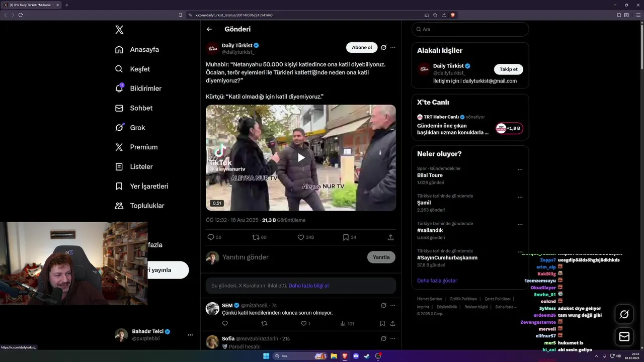Open Steam from taskbar
644x362 pixels.
click(367, 356)
